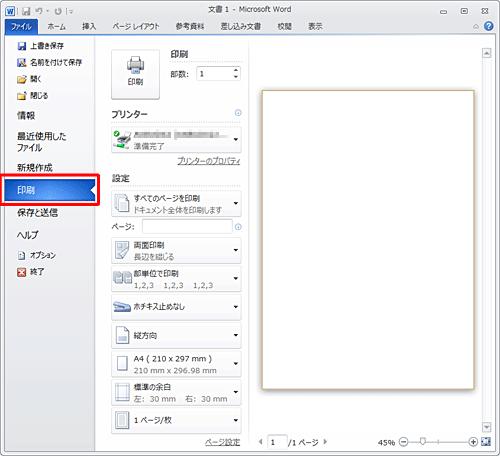Open the Help question mark icon
500x456 pixels.
coord(489,26)
